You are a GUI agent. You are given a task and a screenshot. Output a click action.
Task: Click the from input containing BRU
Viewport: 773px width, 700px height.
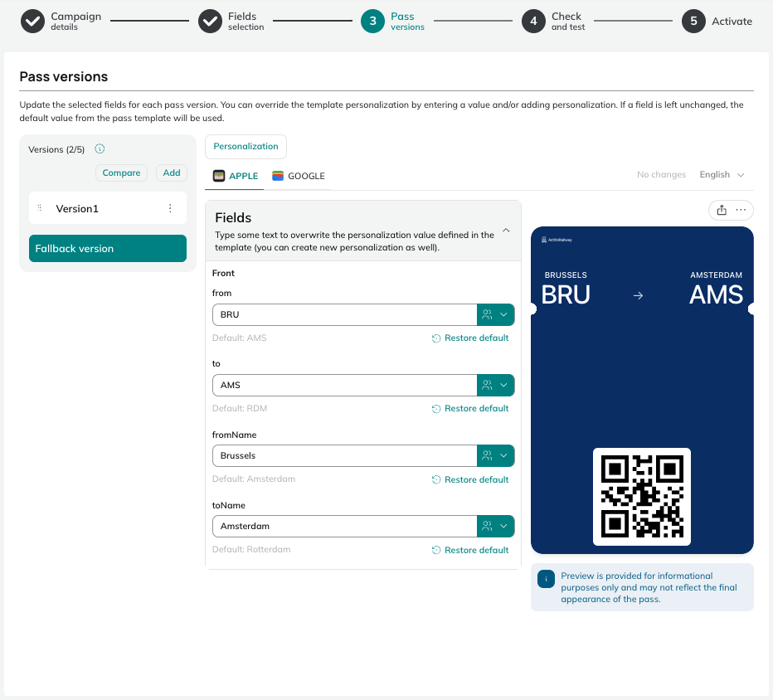click(344, 314)
